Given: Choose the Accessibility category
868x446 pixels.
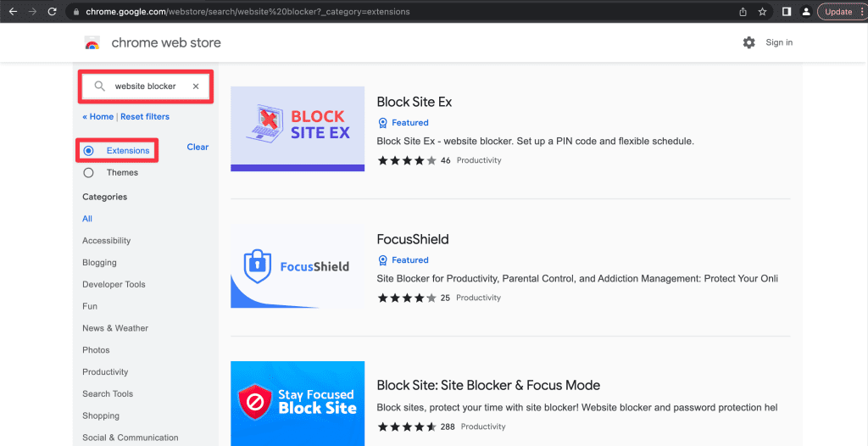Looking at the screenshot, I should pyautogui.click(x=107, y=241).
